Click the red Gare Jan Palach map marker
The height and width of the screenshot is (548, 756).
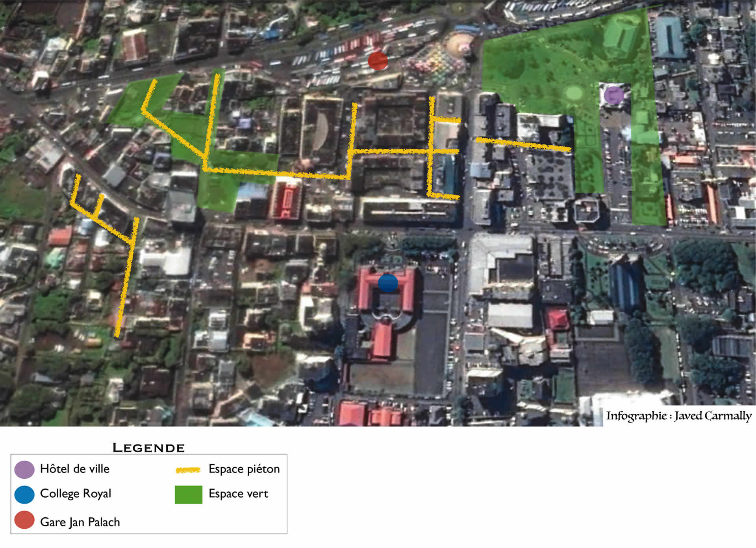[x=378, y=61]
